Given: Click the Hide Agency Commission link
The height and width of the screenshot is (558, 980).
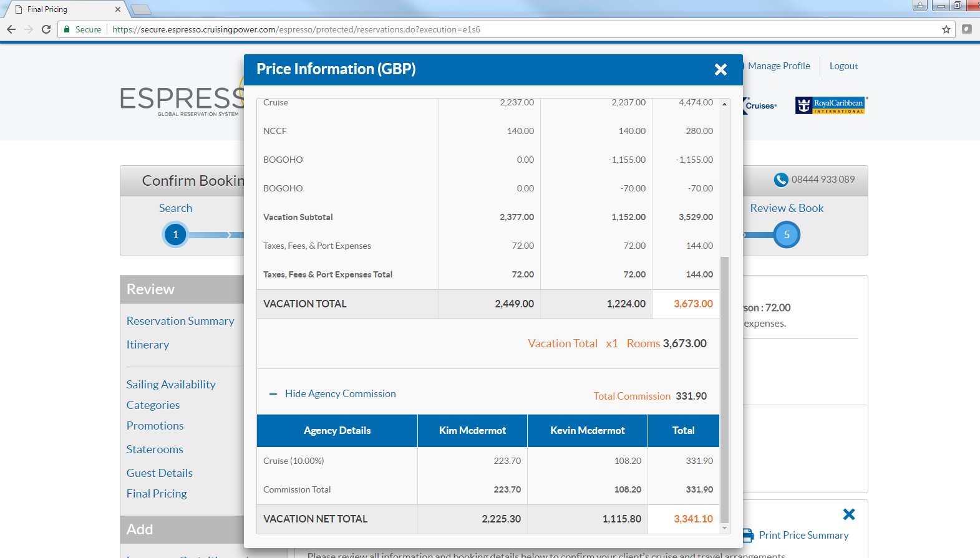Looking at the screenshot, I should tap(341, 394).
